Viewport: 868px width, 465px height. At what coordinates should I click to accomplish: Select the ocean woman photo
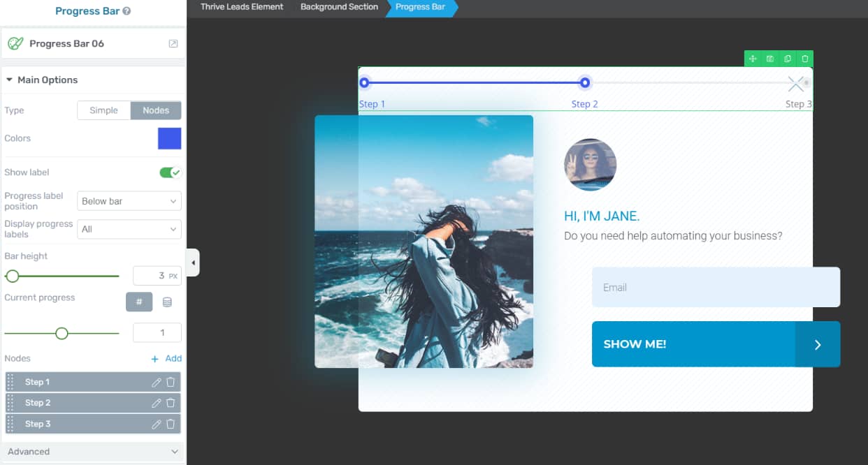tap(424, 242)
